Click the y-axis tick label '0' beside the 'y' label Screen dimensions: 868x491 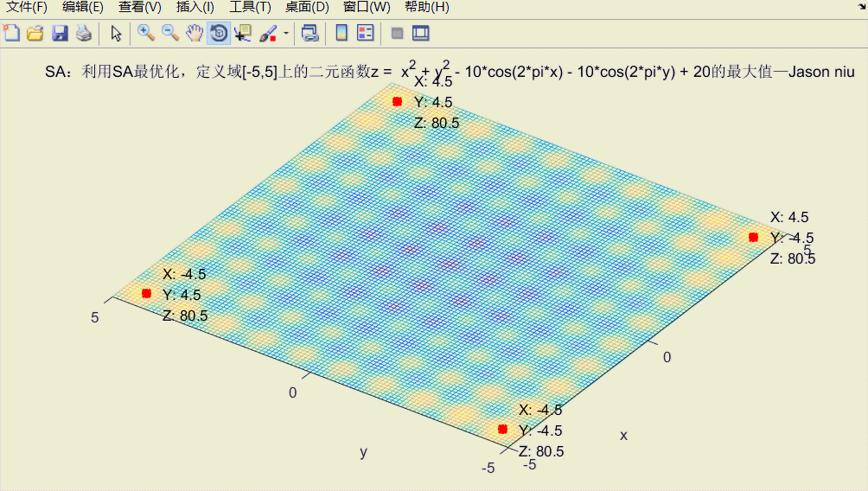click(293, 392)
